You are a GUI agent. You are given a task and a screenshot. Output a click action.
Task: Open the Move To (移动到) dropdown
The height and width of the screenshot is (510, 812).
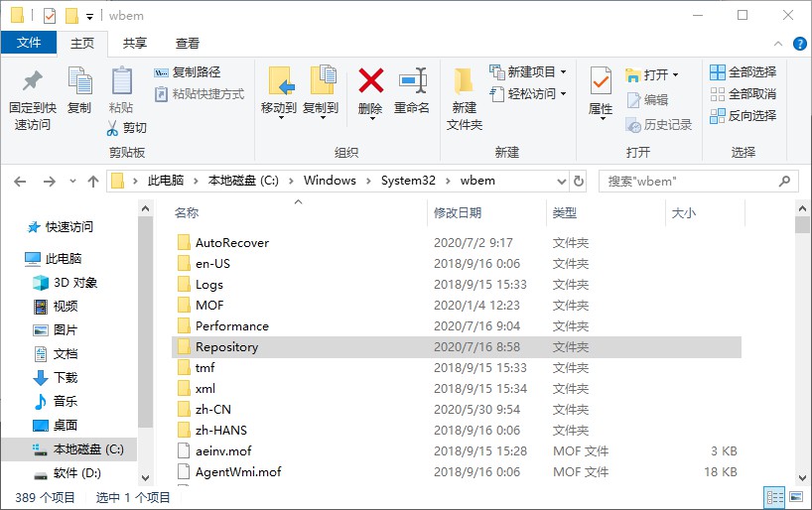click(279, 108)
